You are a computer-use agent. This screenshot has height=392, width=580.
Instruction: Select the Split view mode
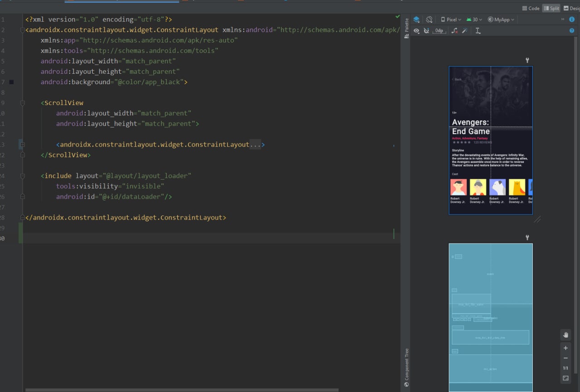coord(551,8)
